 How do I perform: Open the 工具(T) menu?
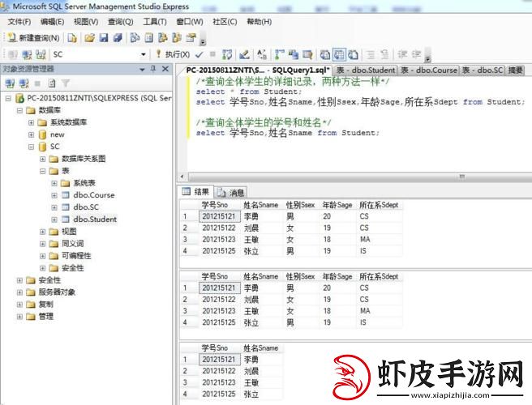click(155, 22)
